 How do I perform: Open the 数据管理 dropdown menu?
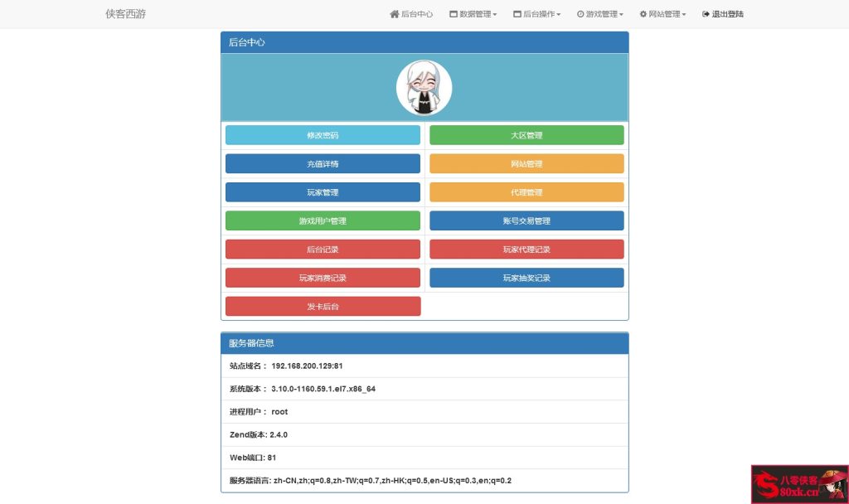pos(473,14)
